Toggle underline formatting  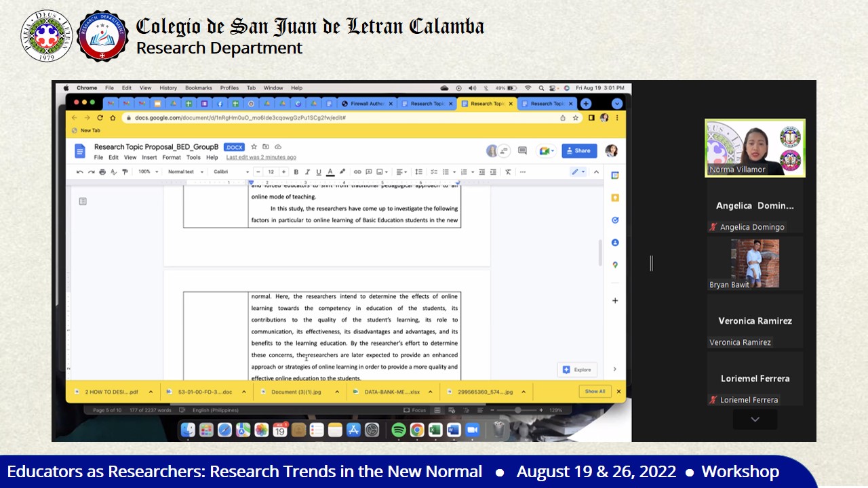click(318, 172)
